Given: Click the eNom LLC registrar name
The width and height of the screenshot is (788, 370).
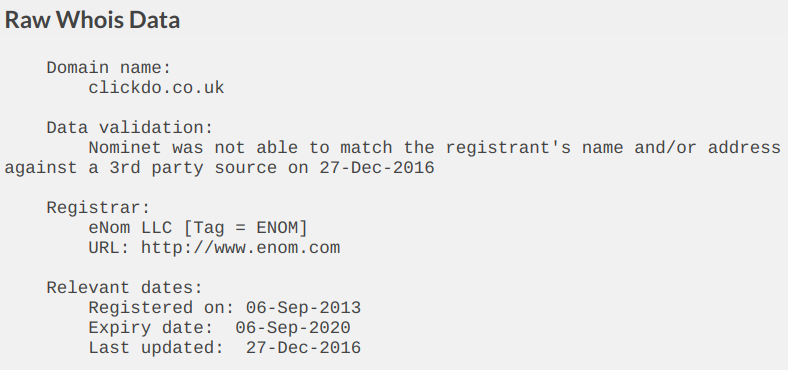Looking at the screenshot, I should pos(130,228).
